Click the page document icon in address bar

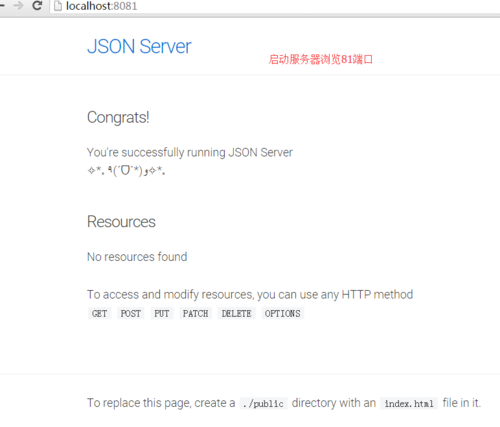[x=58, y=6]
